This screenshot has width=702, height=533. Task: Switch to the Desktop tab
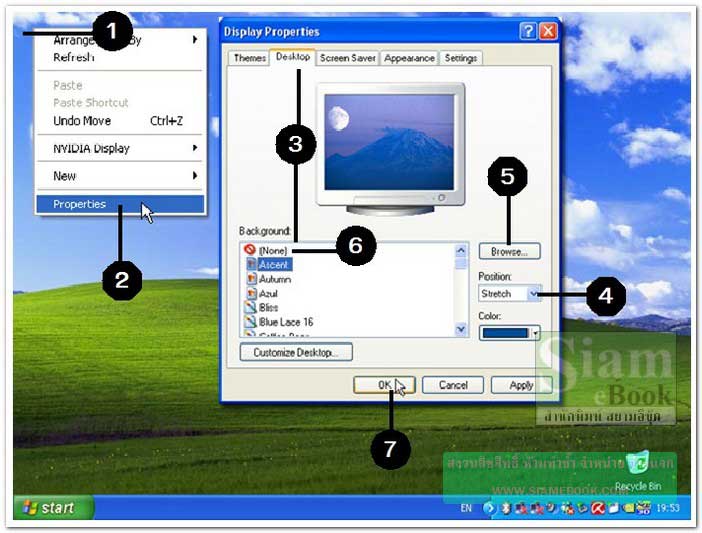tap(293, 57)
